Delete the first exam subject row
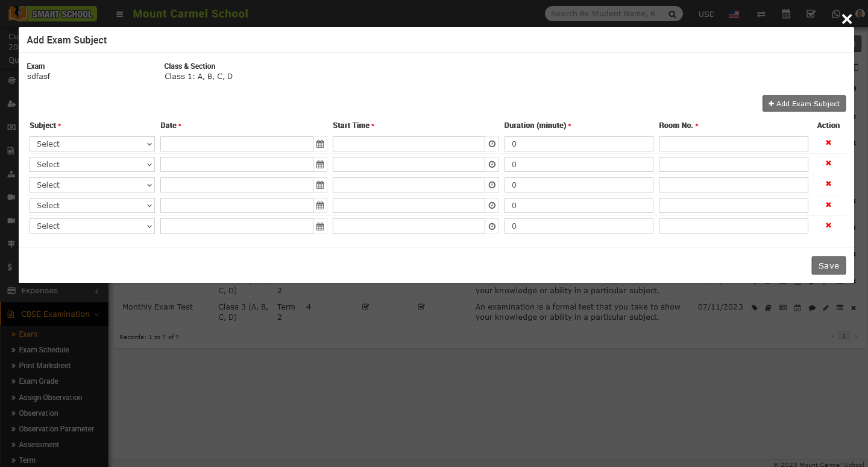This screenshot has width=868, height=467. 828,143
